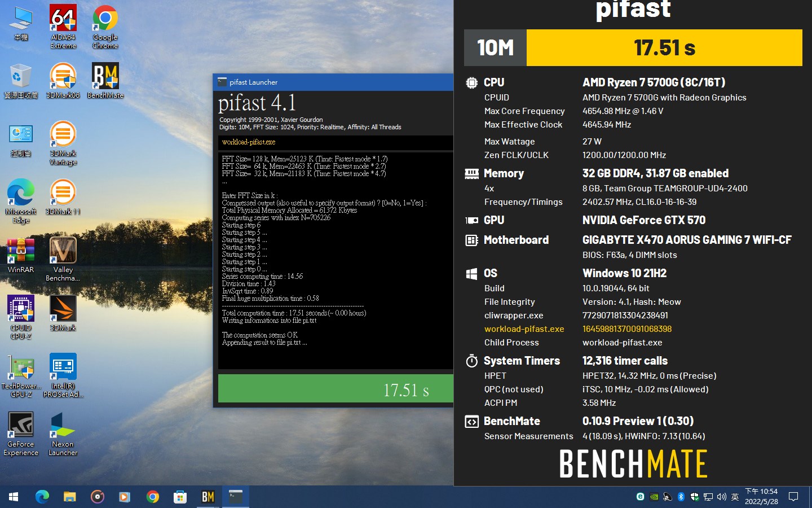Click the Motherboard icon in BenchMate panel
The image size is (812, 508).
pos(471,240)
